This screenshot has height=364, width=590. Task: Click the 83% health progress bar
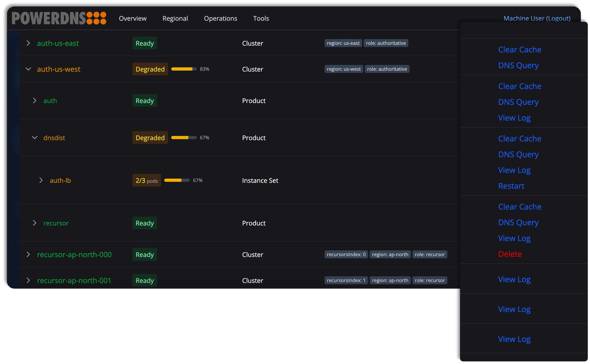point(184,69)
